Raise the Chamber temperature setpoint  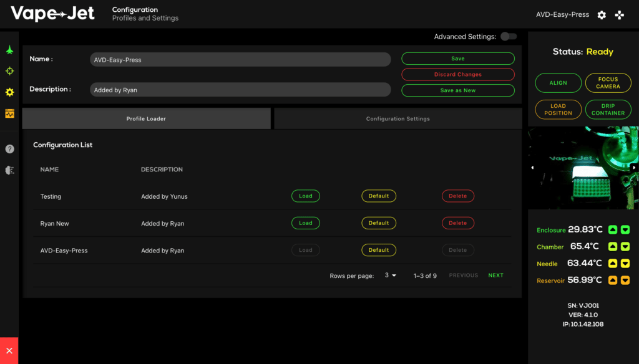[x=613, y=246]
